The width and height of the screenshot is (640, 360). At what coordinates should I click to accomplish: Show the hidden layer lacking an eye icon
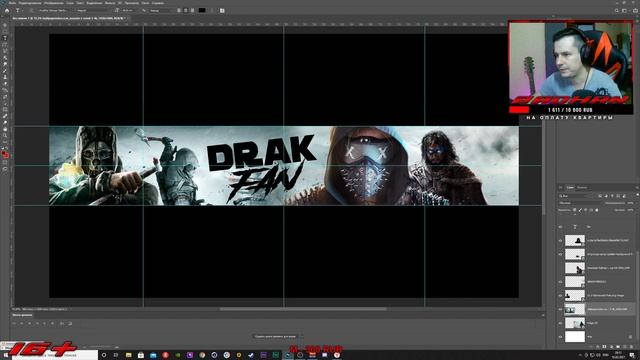pos(560,268)
